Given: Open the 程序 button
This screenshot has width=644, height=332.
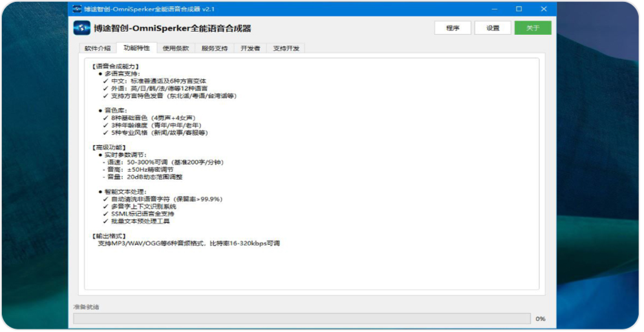Looking at the screenshot, I should point(453,28).
